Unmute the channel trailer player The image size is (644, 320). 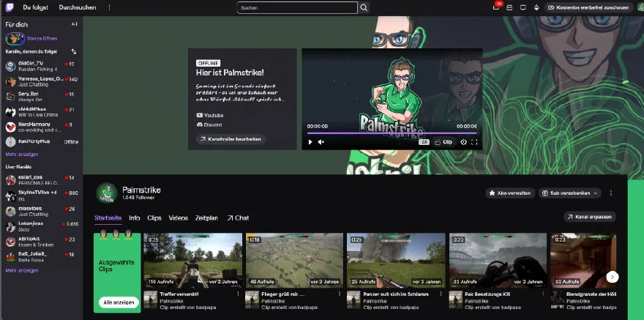point(321,142)
